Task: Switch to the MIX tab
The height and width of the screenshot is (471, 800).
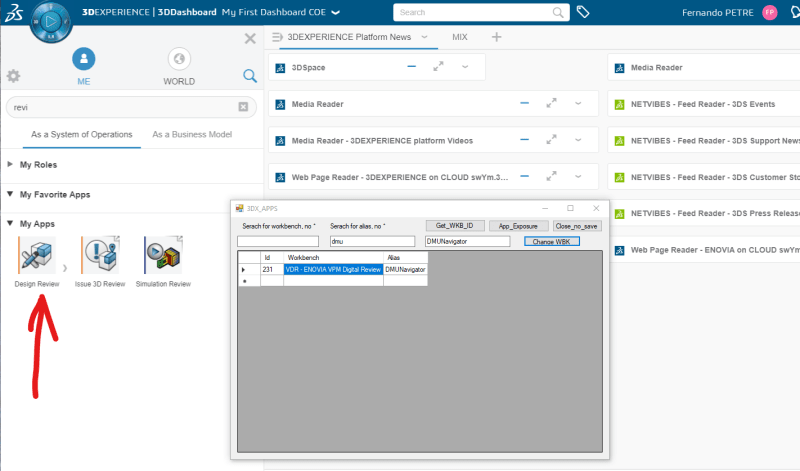Action: [460, 37]
